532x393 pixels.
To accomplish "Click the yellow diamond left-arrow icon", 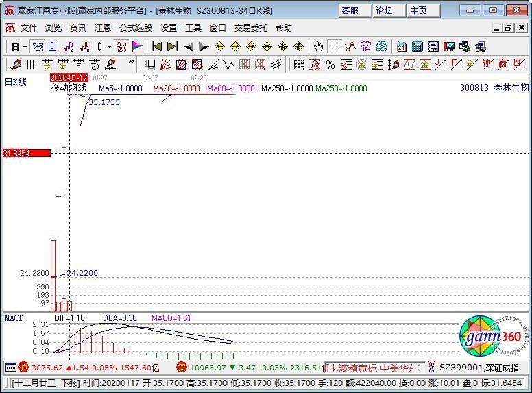I will pos(220,47).
